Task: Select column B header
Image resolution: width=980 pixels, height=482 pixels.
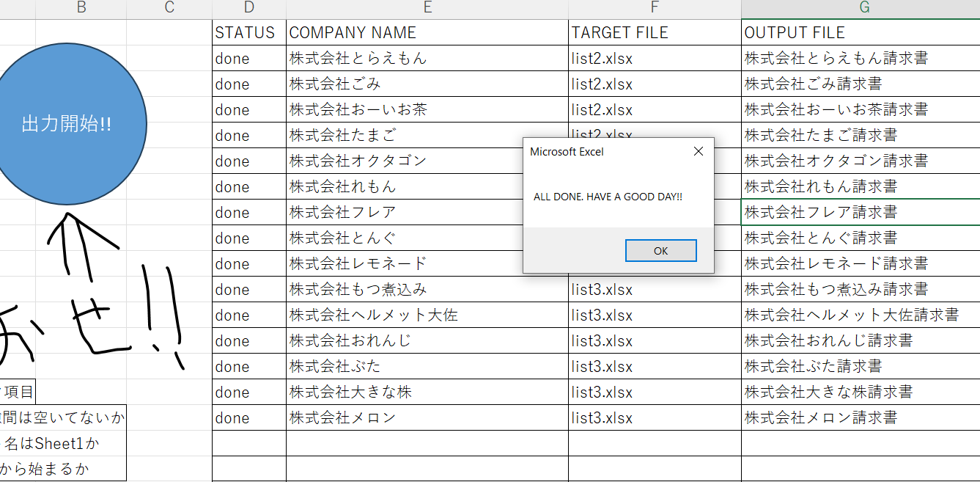Action: coord(81,8)
